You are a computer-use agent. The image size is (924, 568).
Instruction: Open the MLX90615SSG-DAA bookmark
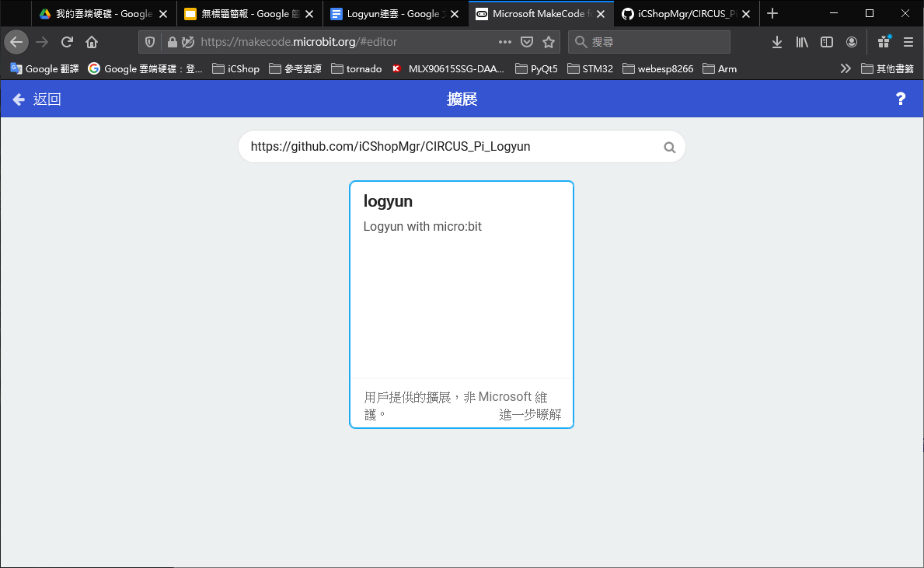tap(448, 69)
